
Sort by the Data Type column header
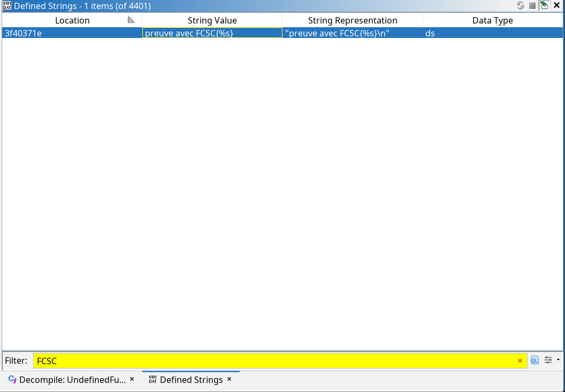tap(493, 20)
